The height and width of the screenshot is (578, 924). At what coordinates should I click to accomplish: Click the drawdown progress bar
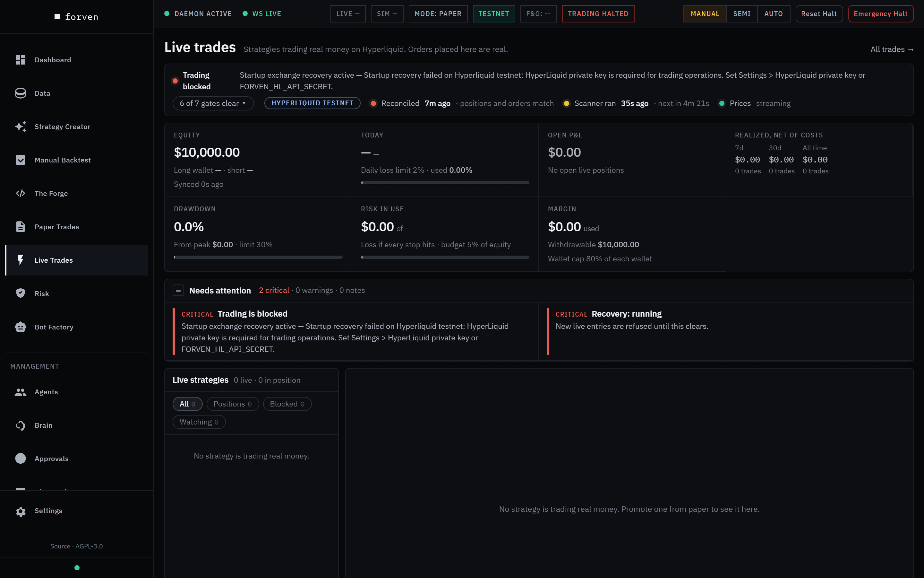[258, 257]
